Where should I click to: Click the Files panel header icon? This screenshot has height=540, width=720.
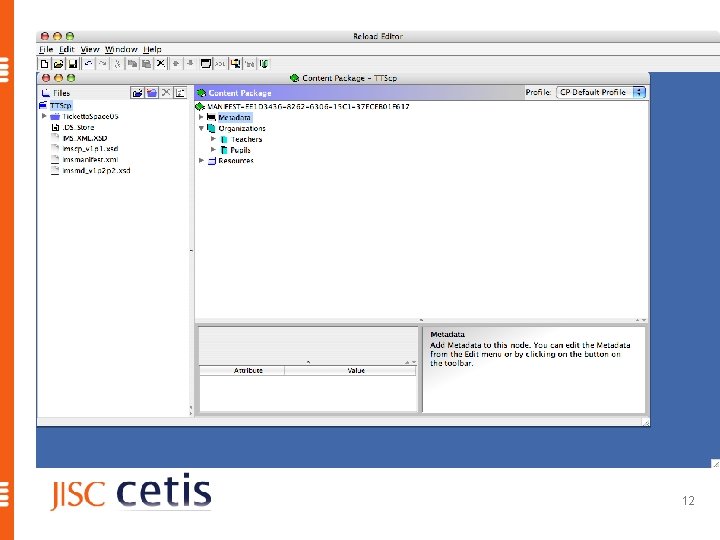point(45,93)
